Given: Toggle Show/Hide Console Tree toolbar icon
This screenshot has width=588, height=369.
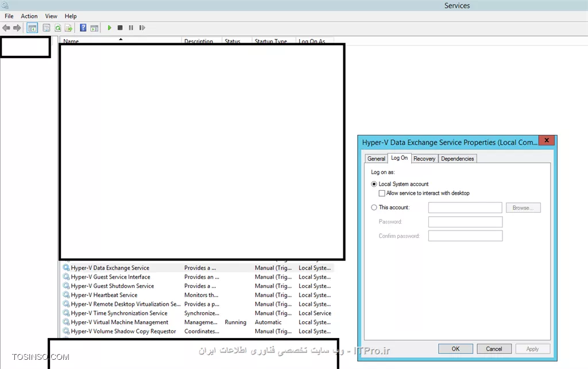Looking at the screenshot, I should (x=32, y=28).
